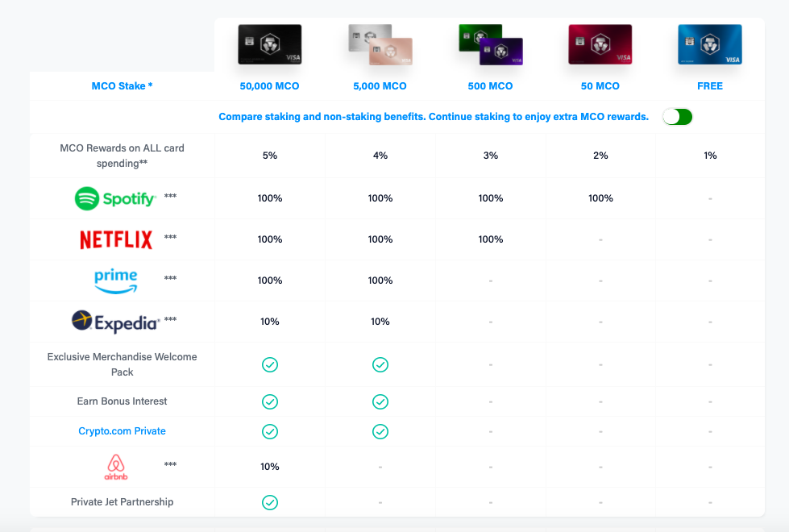
Task: Click the FREE tier label
Action: [710, 86]
